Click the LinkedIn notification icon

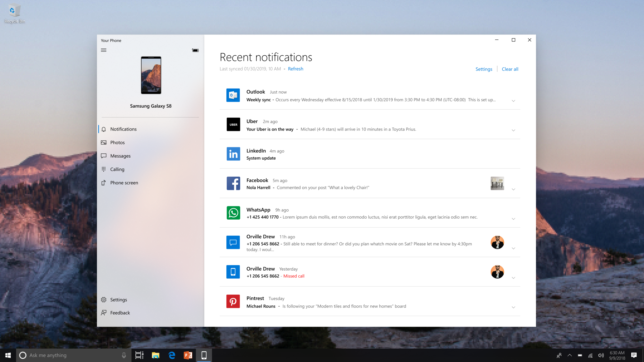pos(233,154)
